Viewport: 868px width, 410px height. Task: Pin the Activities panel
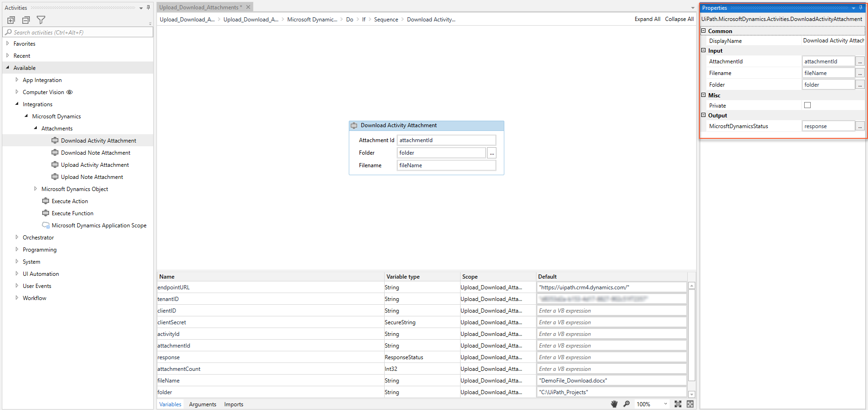[x=149, y=7]
